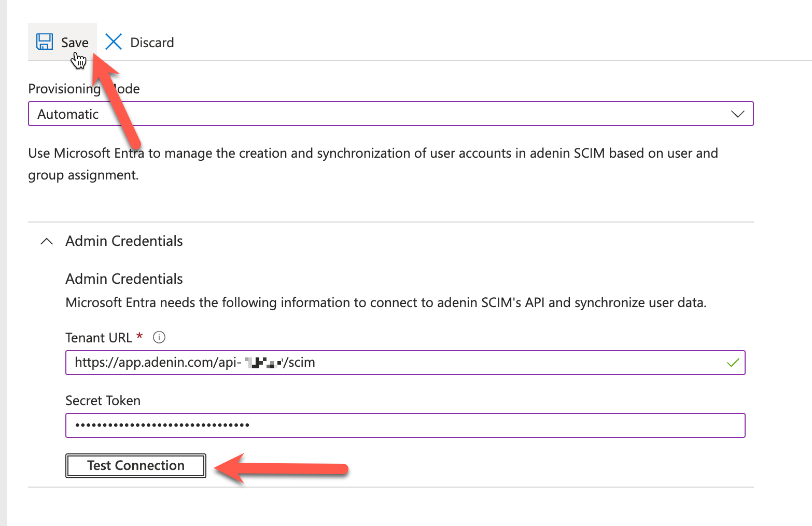Image resolution: width=812 pixels, height=526 pixels.
Task: Click the red required asterisk by Tenant URL
Action: click(x=139, y=336)
